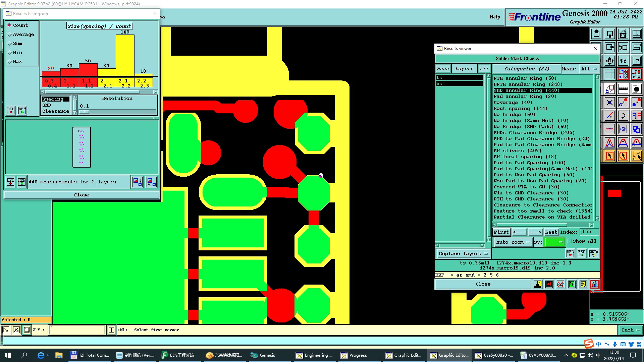Select the Rout spacing (144) category
The image size is (644, 362).
point(542,109)
